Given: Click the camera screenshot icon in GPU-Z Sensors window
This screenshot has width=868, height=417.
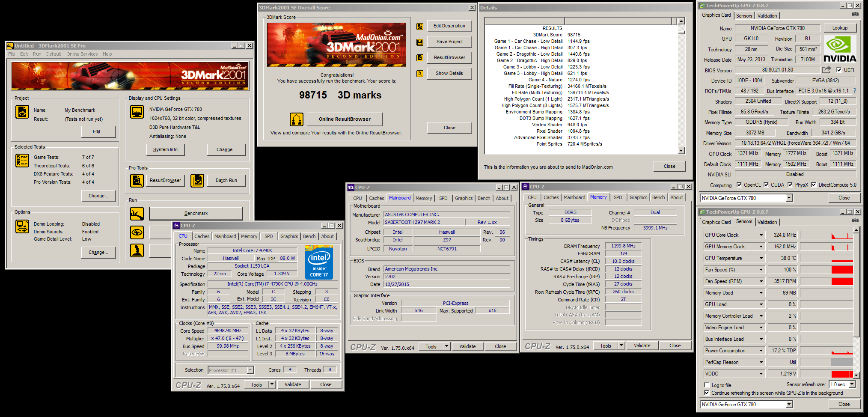Looking at the screenshot, I should pyautogui.click(x=855, y=221).
